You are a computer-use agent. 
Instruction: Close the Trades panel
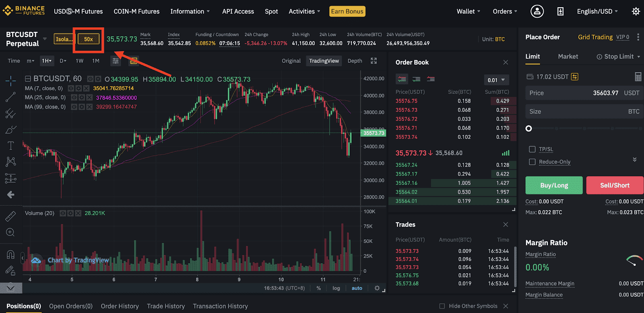coord(506,224)
